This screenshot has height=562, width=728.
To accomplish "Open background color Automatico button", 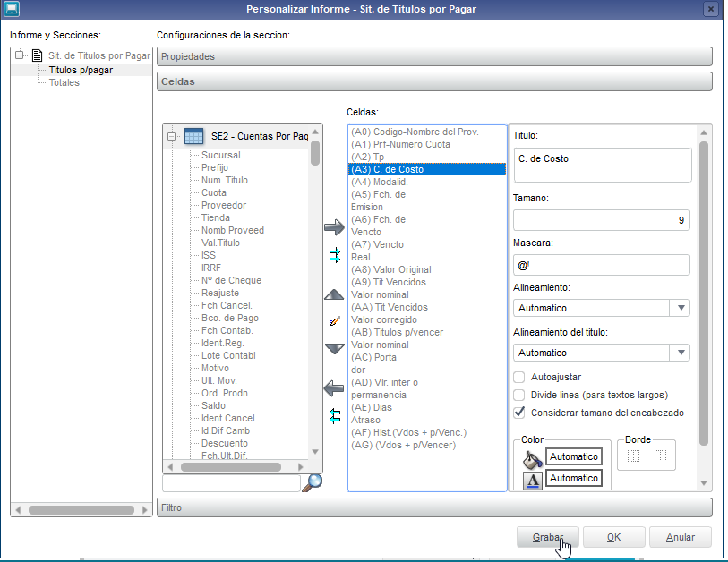I will [x=573, y=456].
